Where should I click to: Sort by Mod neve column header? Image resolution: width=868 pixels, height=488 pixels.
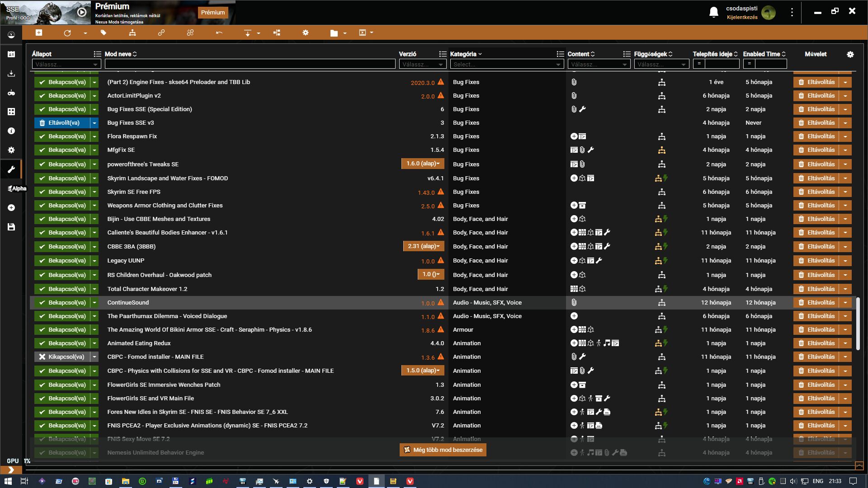pyautogui.click(x=121, y=54)
